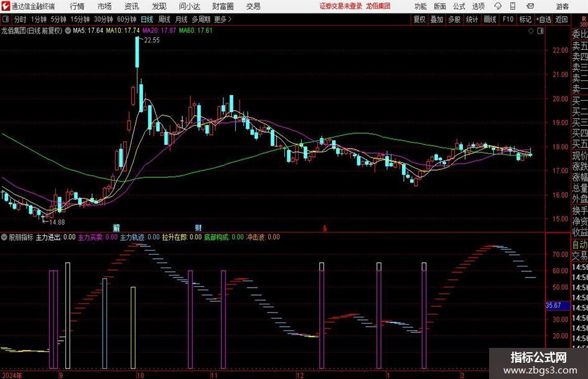Toggle the left sidebar panel icon
Viewport: 588px width, 379px height.
[x=6, y=19]
